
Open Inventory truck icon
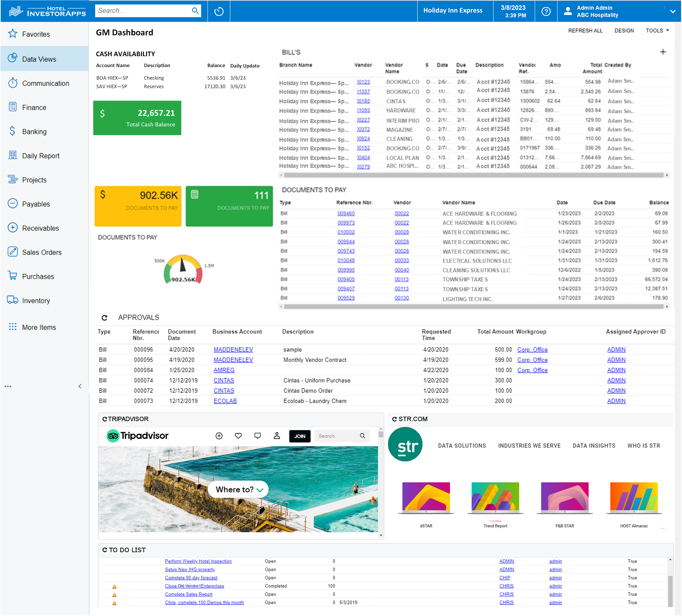pos(13,300)
